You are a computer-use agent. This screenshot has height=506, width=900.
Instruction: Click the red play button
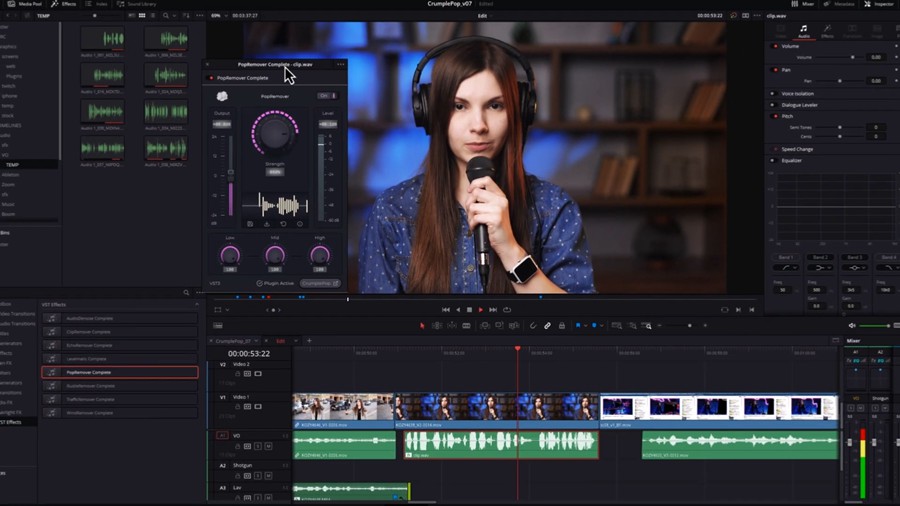(480, 309)
